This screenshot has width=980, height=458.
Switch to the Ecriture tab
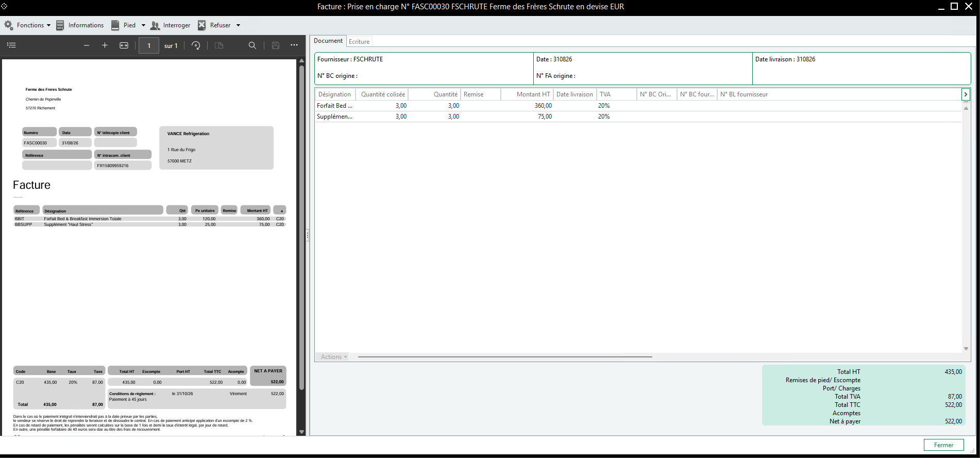point(359,42)
